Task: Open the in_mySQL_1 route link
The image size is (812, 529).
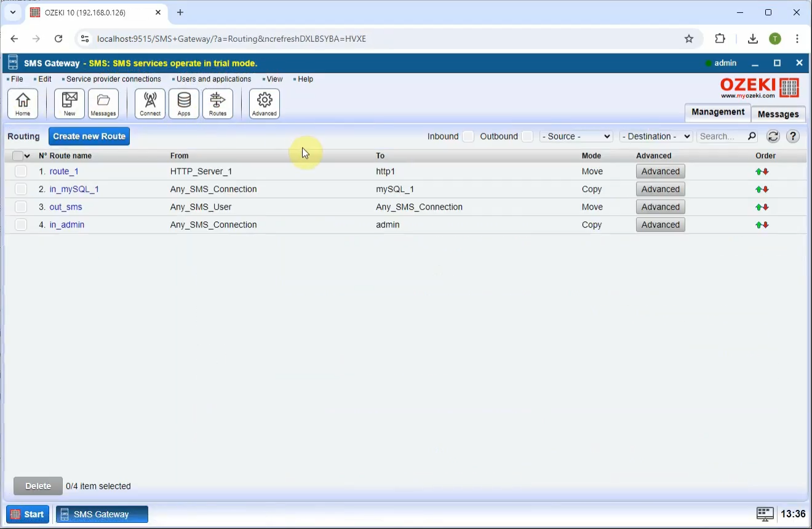Action: 74,189
